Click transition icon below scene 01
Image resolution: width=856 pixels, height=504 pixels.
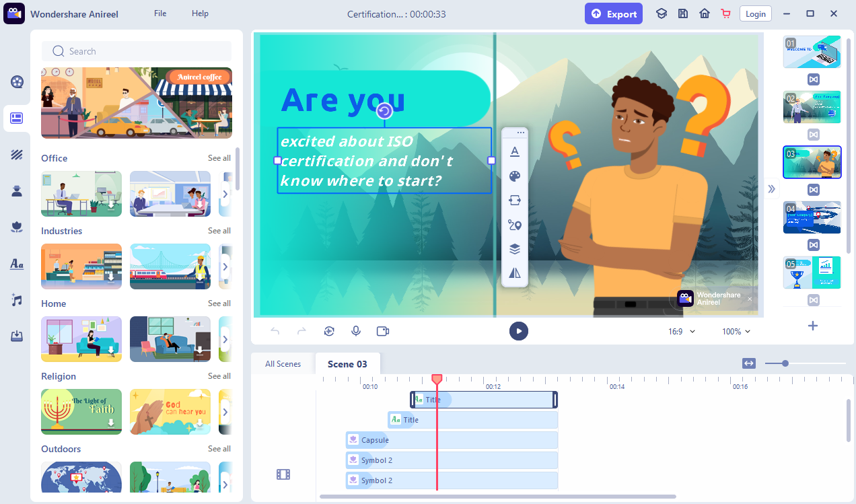coord(813,79)
